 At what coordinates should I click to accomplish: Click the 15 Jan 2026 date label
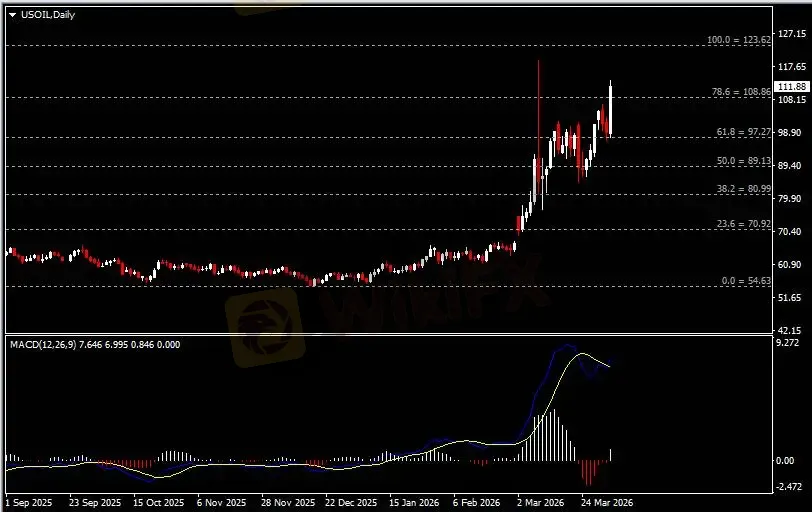coord(414,503)
